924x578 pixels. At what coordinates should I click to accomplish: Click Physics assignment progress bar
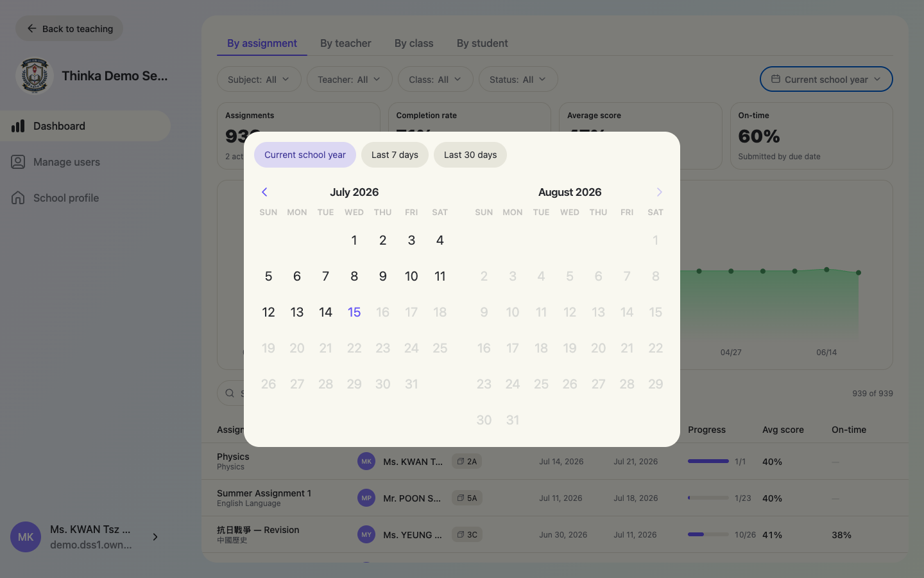pos(708,461)
